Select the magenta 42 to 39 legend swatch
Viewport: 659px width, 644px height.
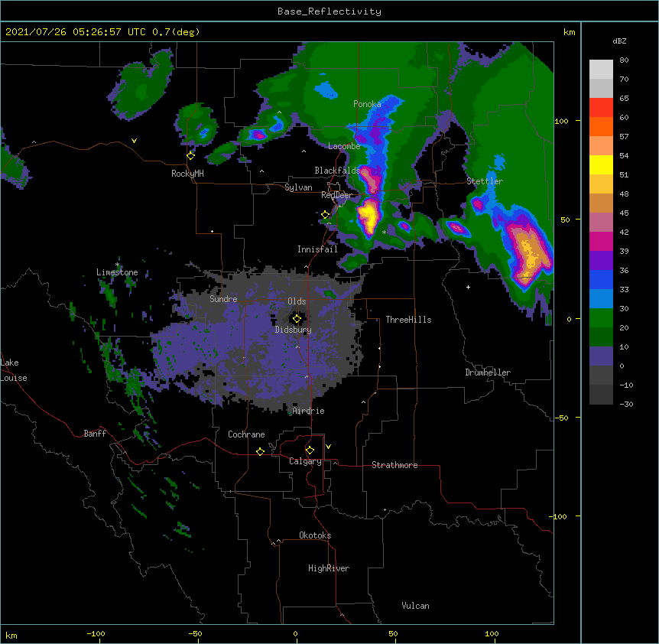(601, 241)
